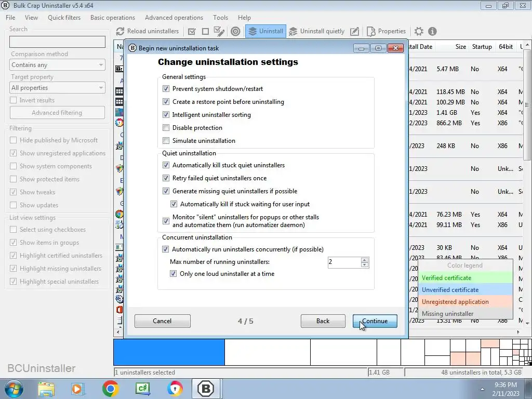
Task: Open the Basic operations menu
Action: click(x=113, y=18)
